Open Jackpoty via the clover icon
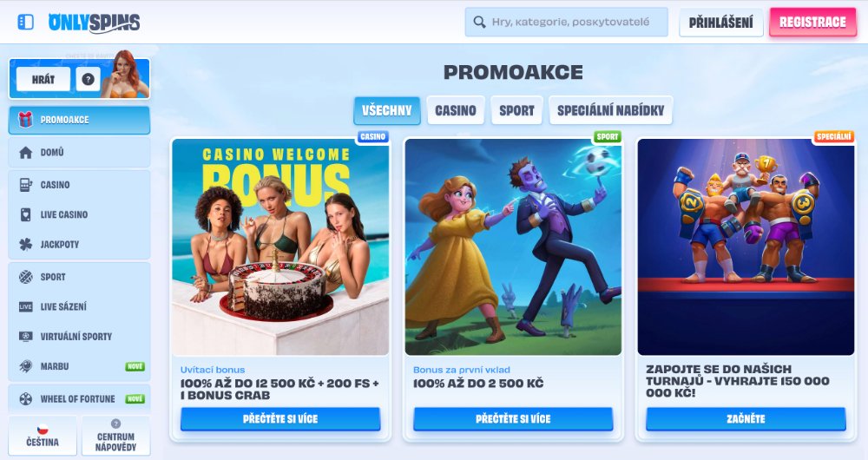Screen dimensions: 868x460 [25, 244]
